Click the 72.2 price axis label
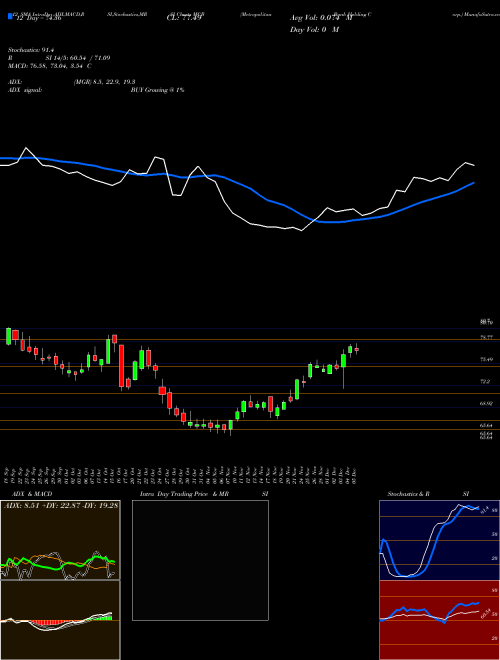 tap(485, 381)
